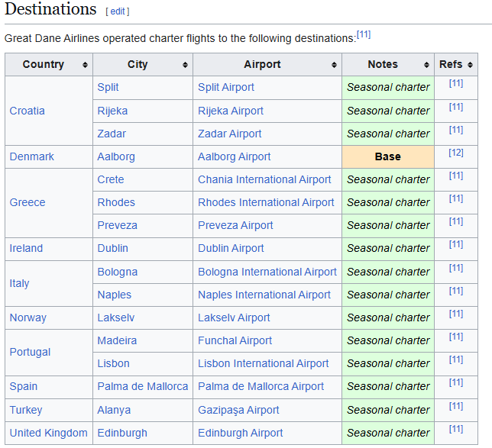The width and height of the screenshot is (492, 448).
Task: Open Gazipaşa Airport article
Action: click(x=238, y=410)
